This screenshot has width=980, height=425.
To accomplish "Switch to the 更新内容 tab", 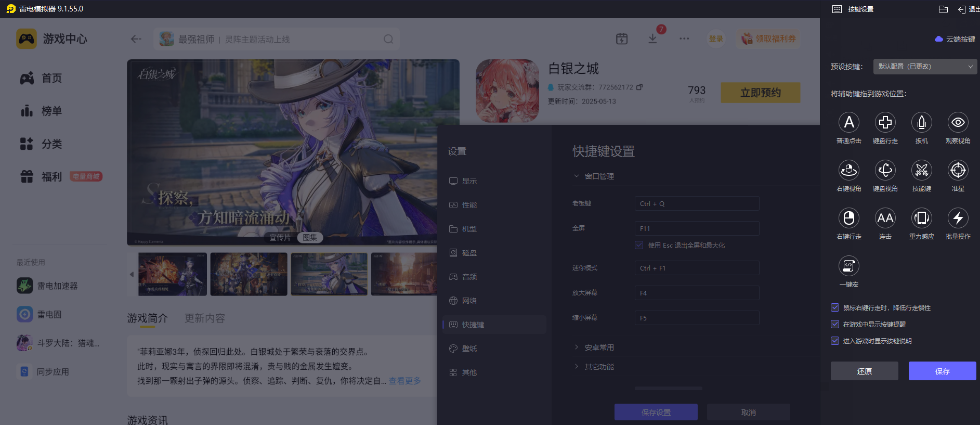I will (x=205, y=318).
